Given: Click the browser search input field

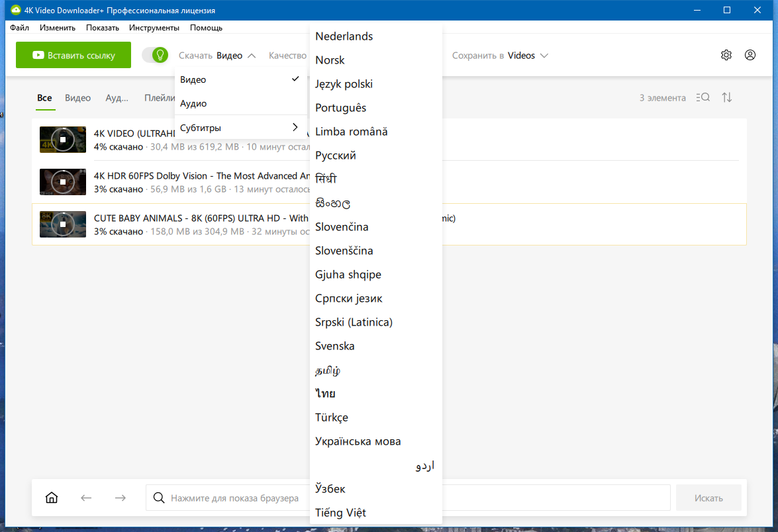Looking at the screenshot, I should point(408,498).
